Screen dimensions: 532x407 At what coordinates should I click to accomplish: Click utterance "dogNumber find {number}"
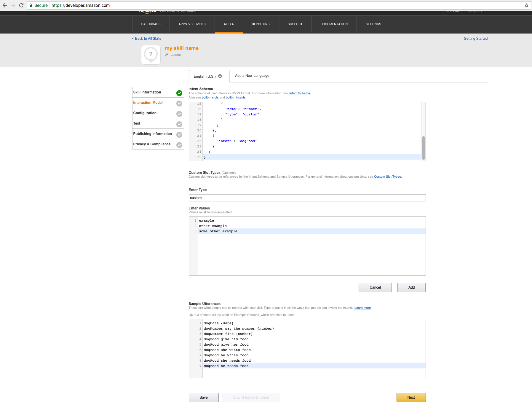tap(228, 334)
